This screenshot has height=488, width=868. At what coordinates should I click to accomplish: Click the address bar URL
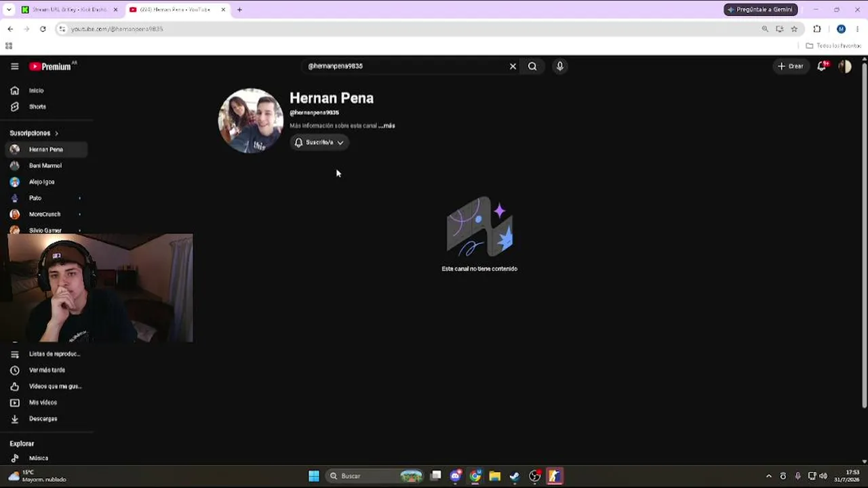(x=117, y=29)
